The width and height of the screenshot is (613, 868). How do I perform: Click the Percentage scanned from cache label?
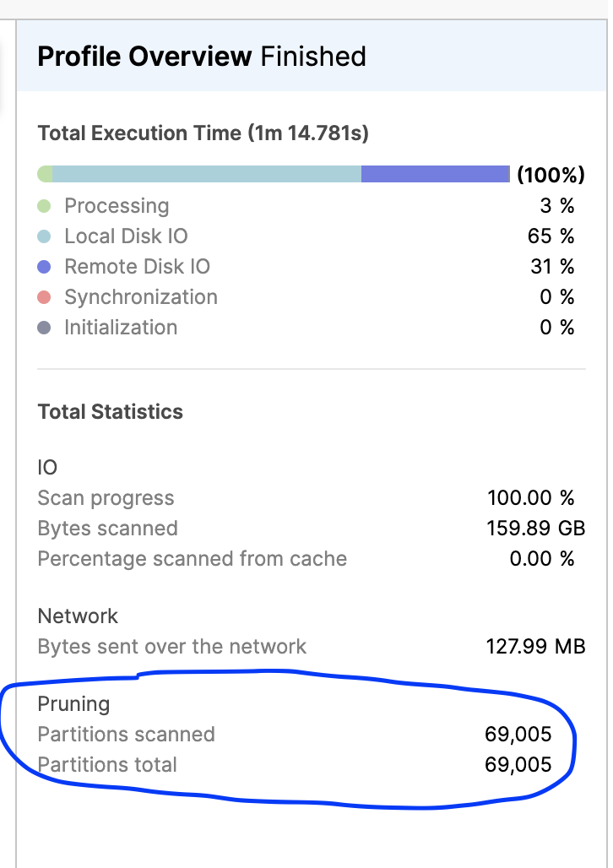(x=193, y=559)
